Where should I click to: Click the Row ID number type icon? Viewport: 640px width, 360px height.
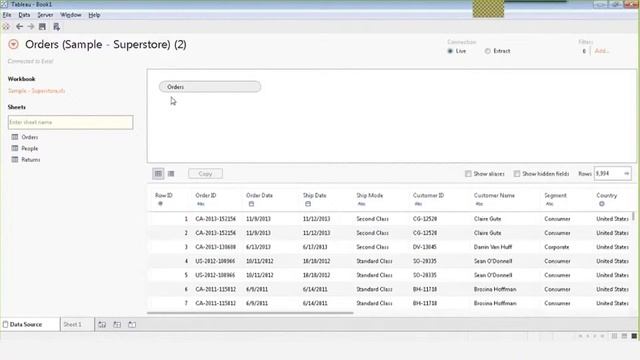coord(160,204)
